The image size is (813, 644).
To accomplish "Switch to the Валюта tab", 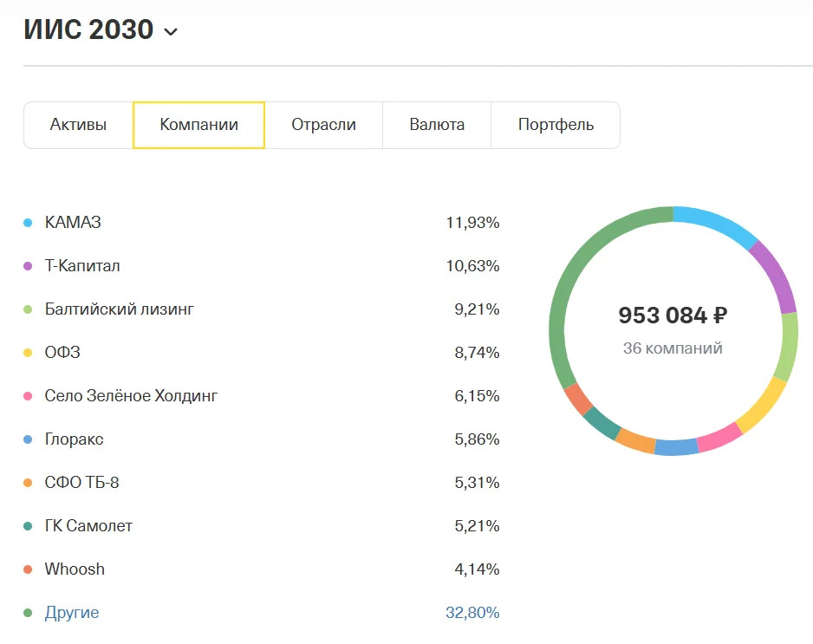I will (x=437, y=125).
